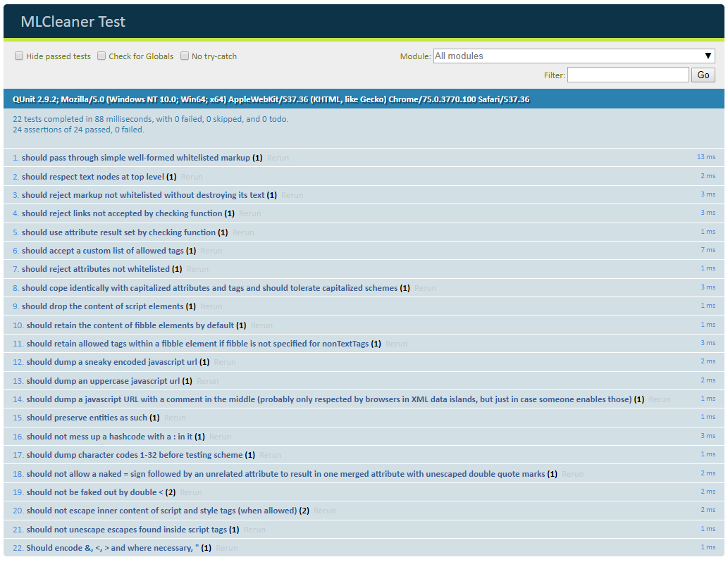
Task: Rerun test 1 on whitelisted markup
Action: [278, 158]
